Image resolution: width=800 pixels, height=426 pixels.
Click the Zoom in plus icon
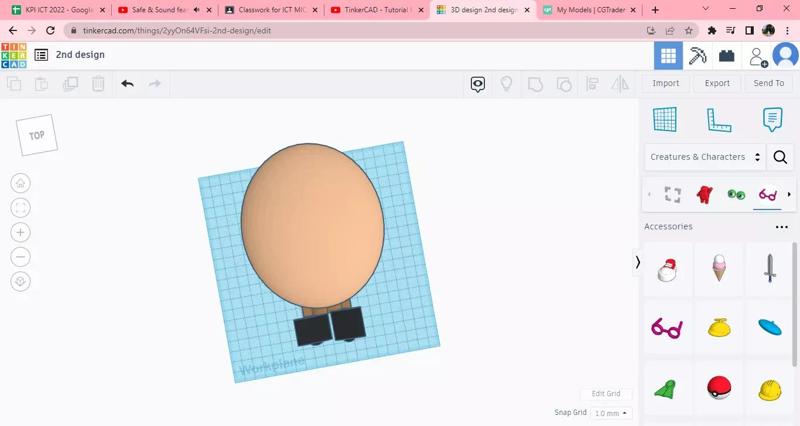[21, 232]
